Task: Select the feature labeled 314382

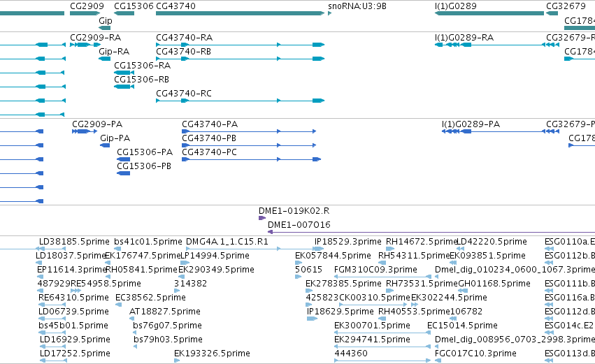Action: pyautogui.click(x=190, y=284)
